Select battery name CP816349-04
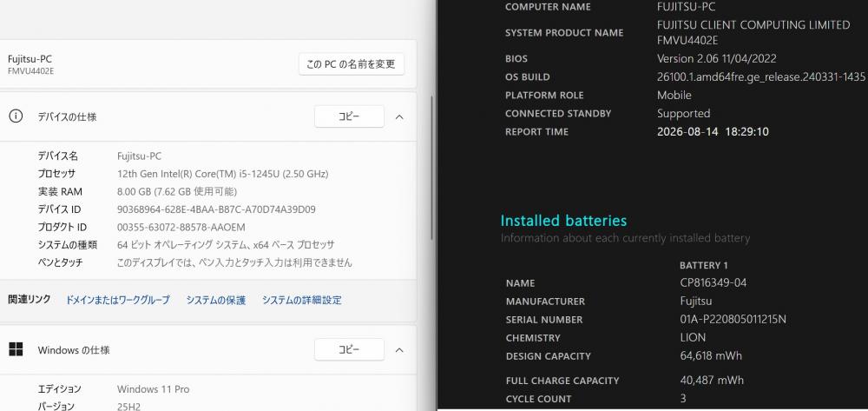The width and height of the screenshot is (868, 411). (x=713, y=283)
